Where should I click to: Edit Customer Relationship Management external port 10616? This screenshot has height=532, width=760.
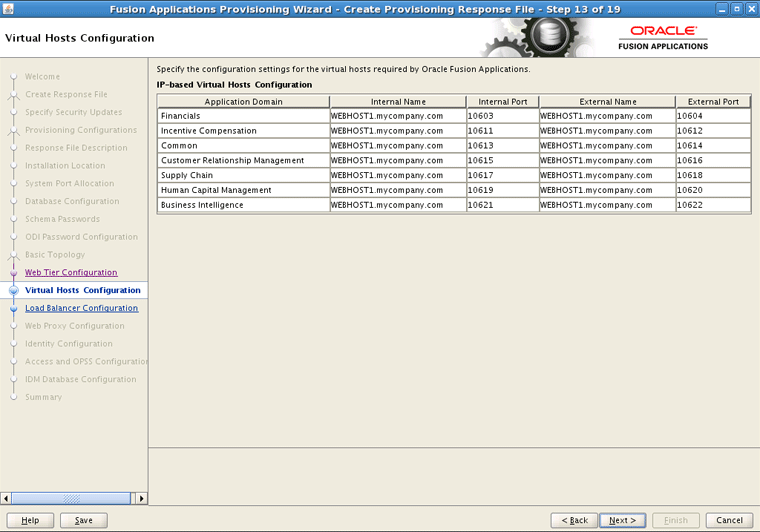coord(713,160)
